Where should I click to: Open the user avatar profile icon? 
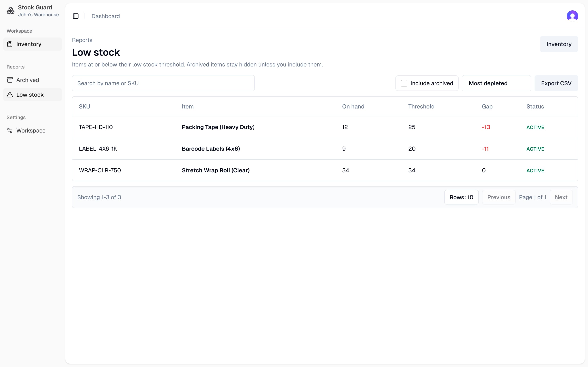pyautogui.click(x=572, y=16)
